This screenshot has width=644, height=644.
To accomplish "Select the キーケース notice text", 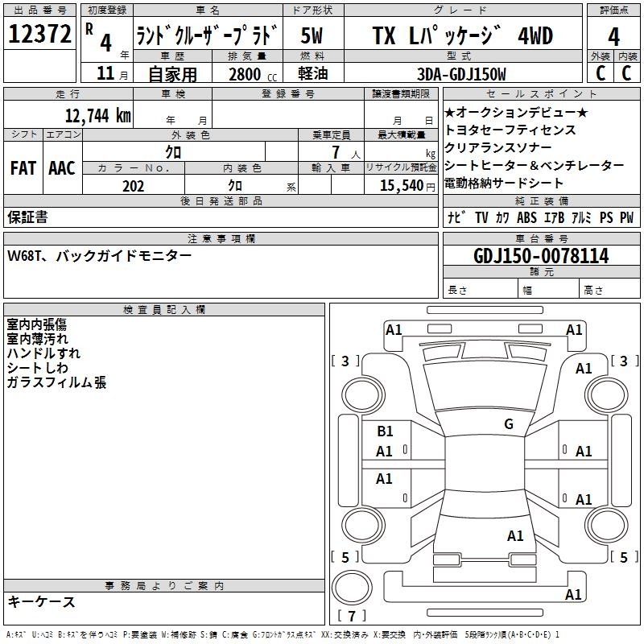I will click(41, 602).
